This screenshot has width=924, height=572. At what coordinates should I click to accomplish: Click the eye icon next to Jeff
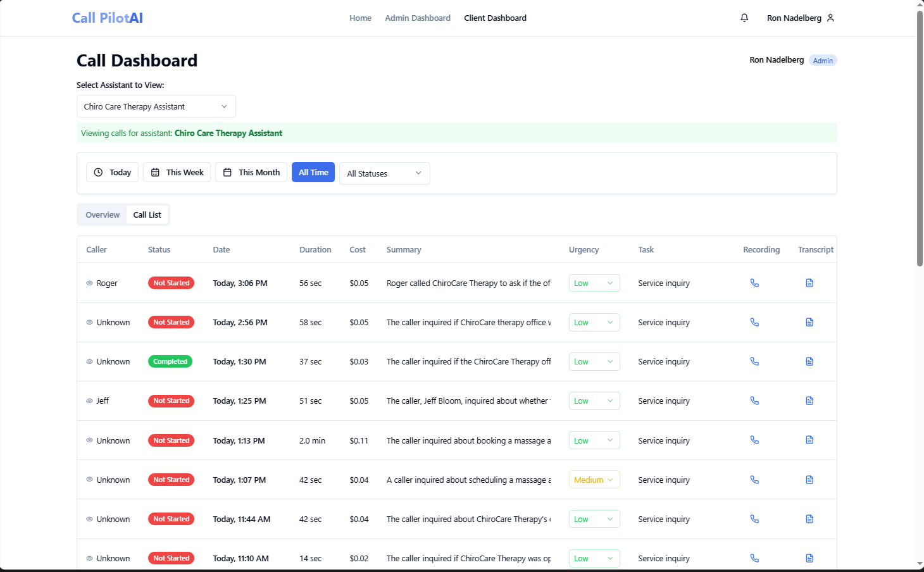pos(90,401)
